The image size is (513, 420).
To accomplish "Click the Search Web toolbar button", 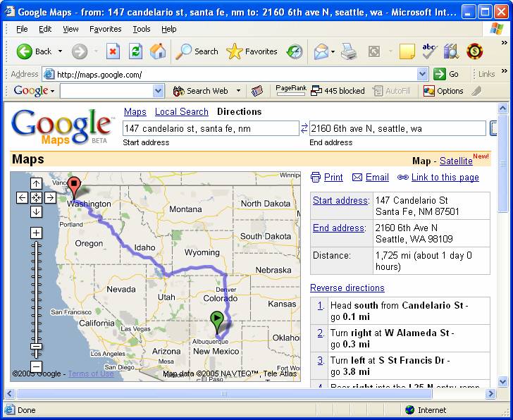I will pyautogui.click(x=201, y=91).
